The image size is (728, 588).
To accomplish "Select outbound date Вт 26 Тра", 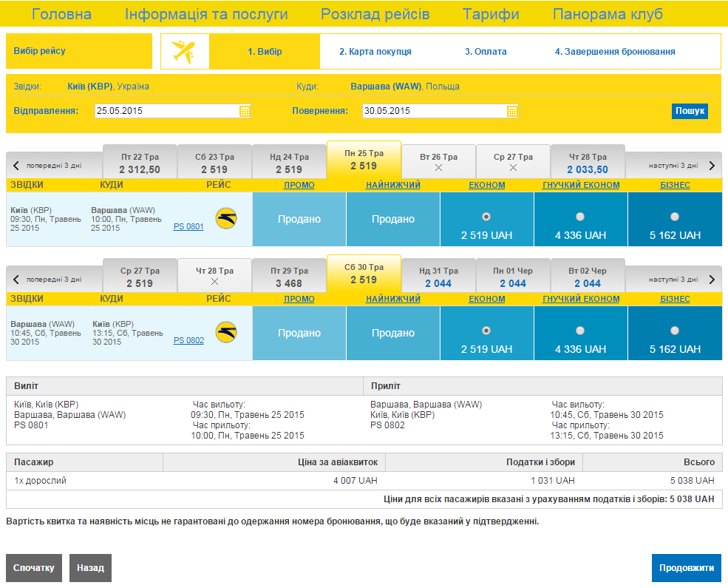I will tap(438, 162).
